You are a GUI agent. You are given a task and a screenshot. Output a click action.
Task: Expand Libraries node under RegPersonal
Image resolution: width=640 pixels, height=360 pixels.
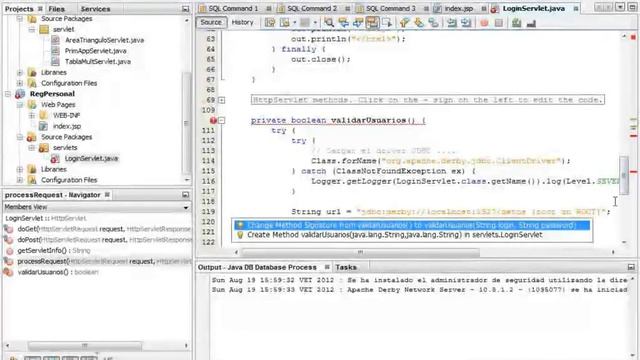[20, 169]
